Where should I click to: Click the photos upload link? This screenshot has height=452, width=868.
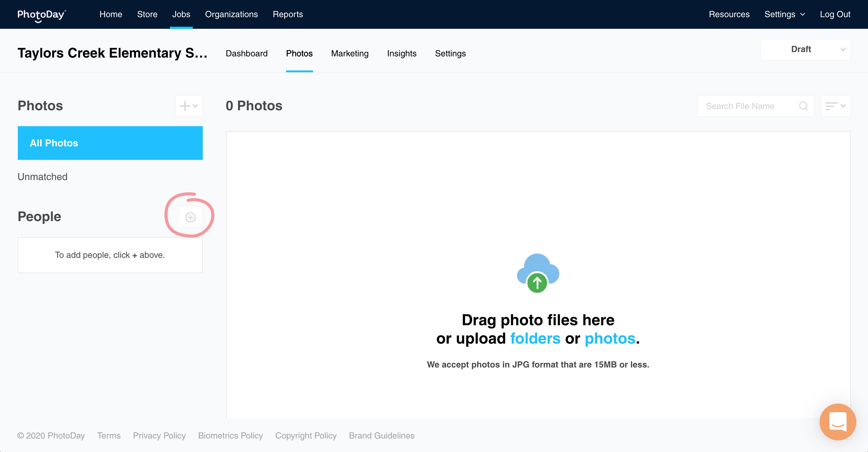point(610,338)
